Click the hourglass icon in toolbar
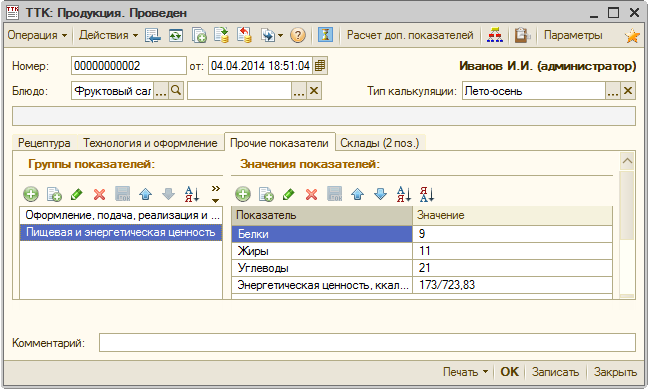 325,35
